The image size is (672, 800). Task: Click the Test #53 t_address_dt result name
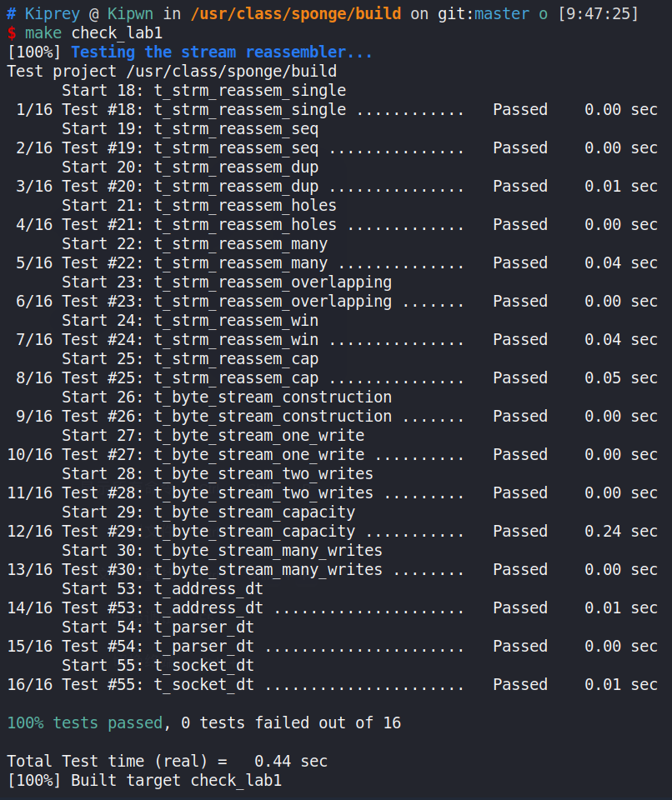pos(208,607)
